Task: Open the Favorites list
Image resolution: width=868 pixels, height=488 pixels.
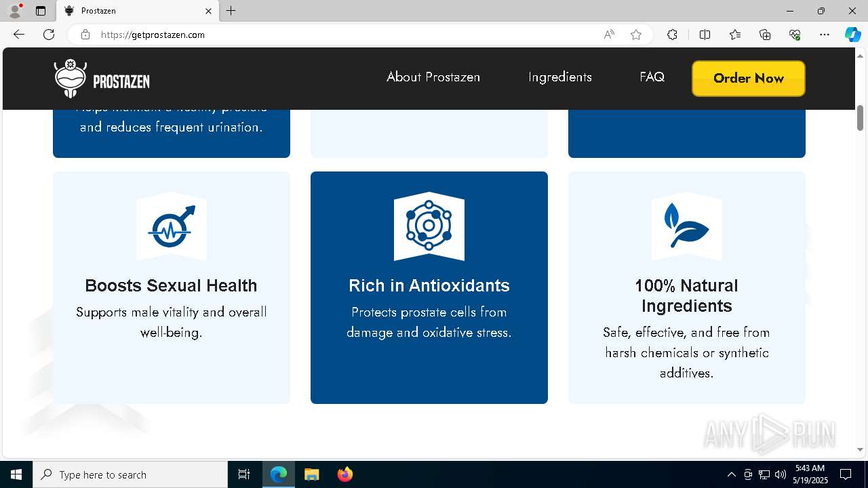Action: pyautogui.click(x=735, y=35)
